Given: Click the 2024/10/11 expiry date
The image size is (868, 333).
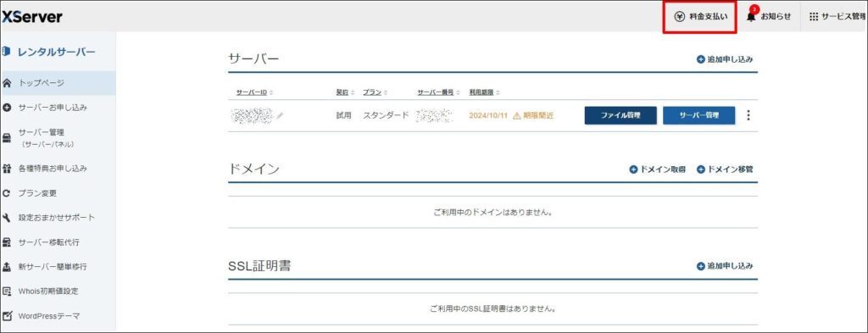Looking at the screenshot, I should (487, 115).
